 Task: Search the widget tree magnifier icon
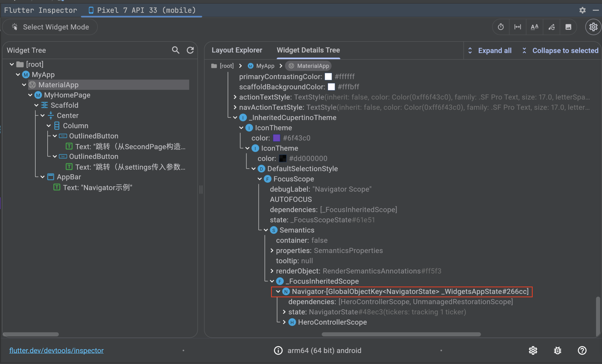176,50
